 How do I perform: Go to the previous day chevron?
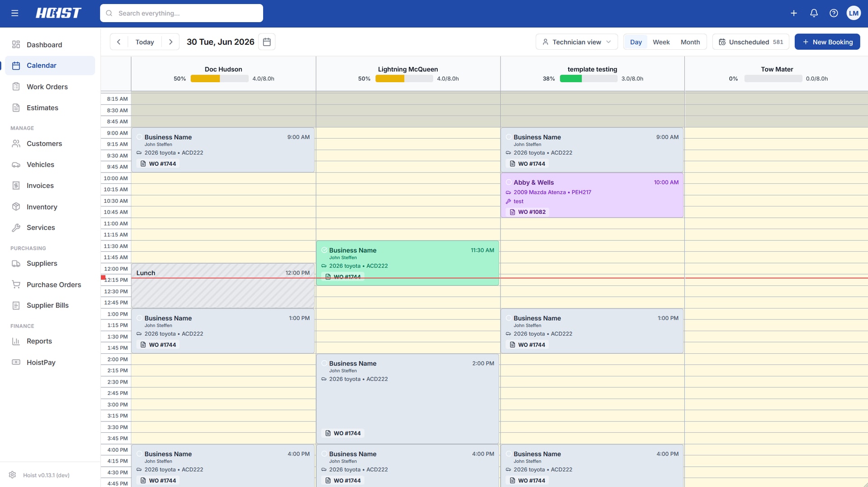119,42
